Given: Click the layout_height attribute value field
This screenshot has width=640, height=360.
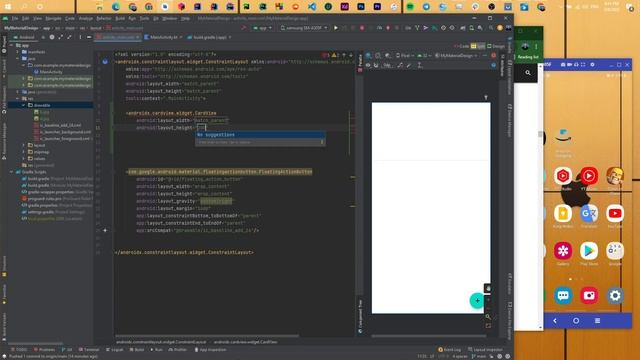Looking at the screenshot, I should (x=202, y=128).
